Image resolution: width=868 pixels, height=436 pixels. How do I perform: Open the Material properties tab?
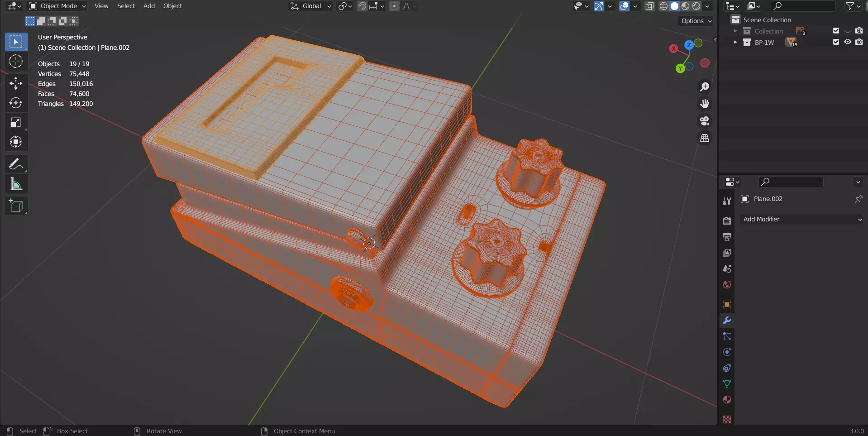point(727,400)
